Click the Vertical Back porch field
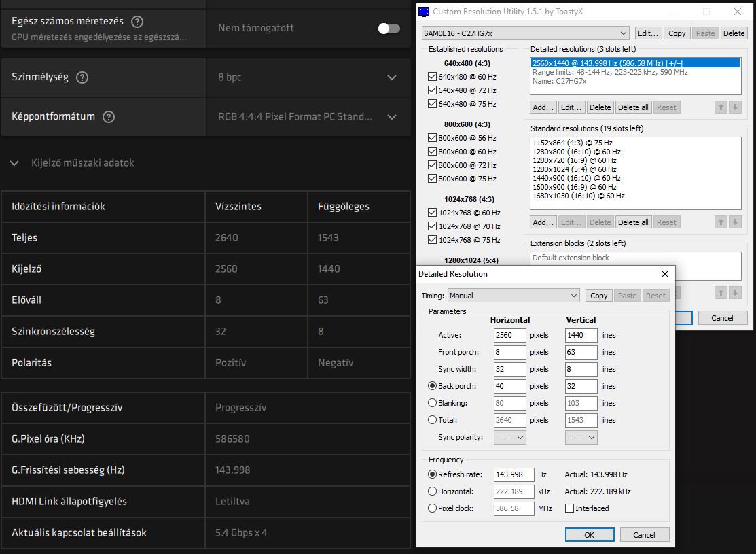The height and width of the screenshot is (554, 756). pyautogui.click(x=581, y=386)
